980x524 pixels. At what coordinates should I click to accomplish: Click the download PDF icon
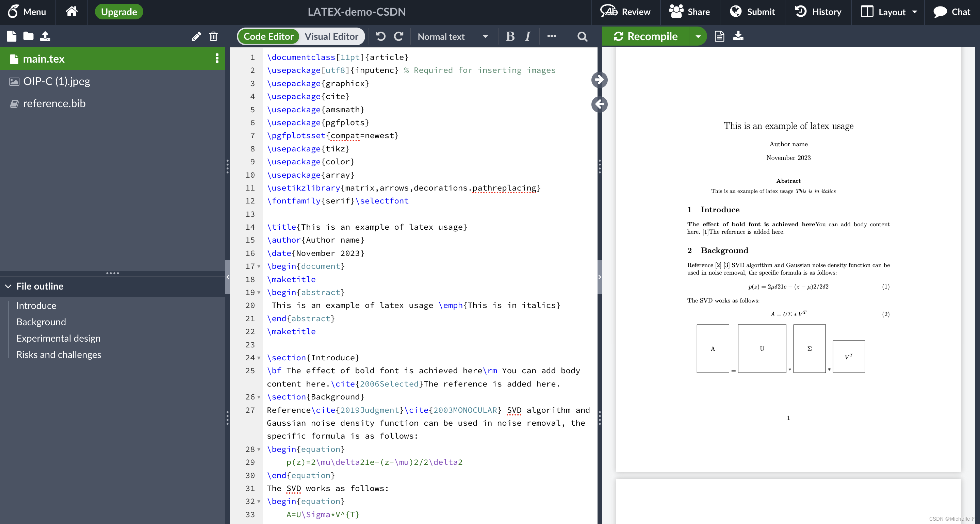pyautogui.click(x=738, y=36)
